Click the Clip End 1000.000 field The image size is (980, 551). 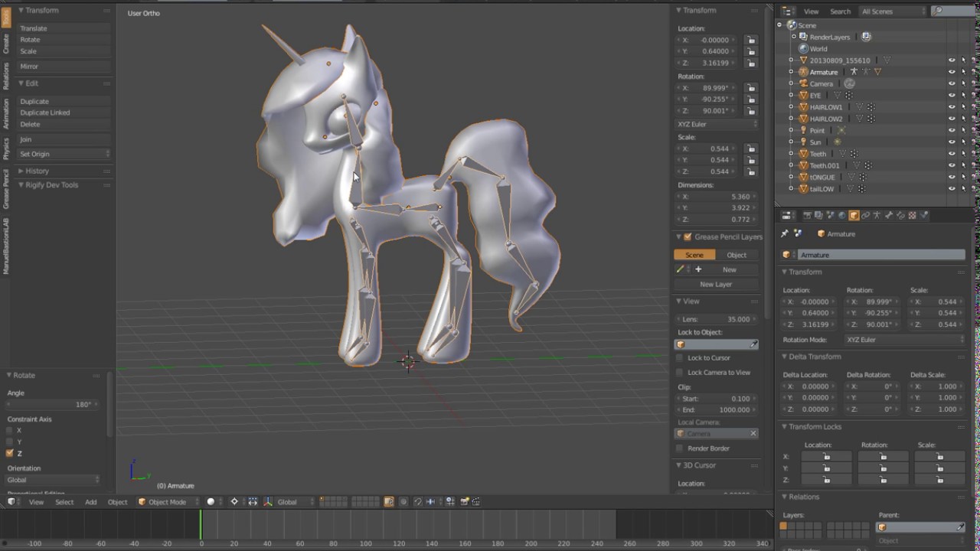(717, 409)
